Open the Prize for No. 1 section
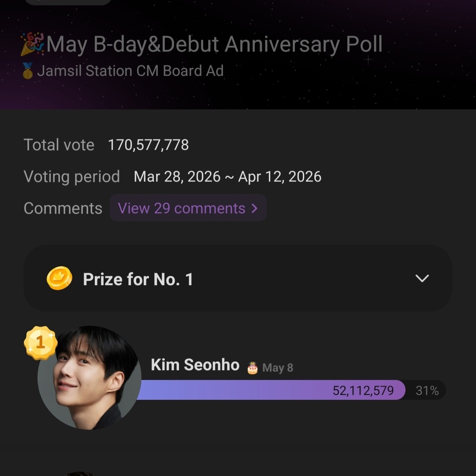The width and height of the screenshot is (476, 476). (138, 279)
